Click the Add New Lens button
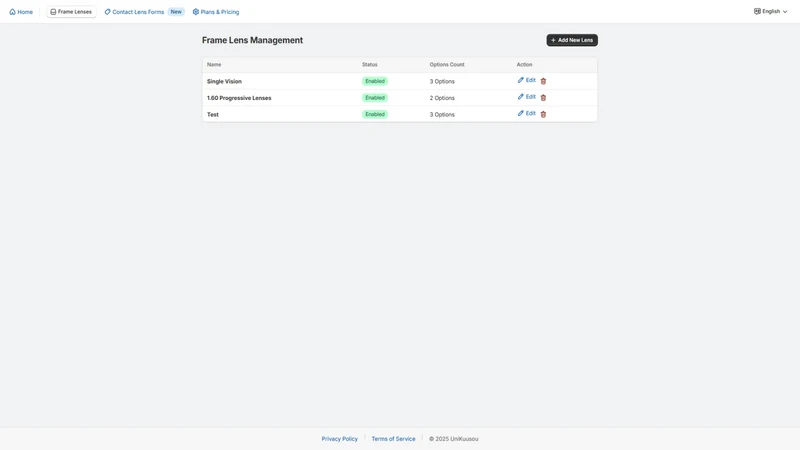This screenshot has width=800, height=450. pyautogui.click(x=572, y=40)
